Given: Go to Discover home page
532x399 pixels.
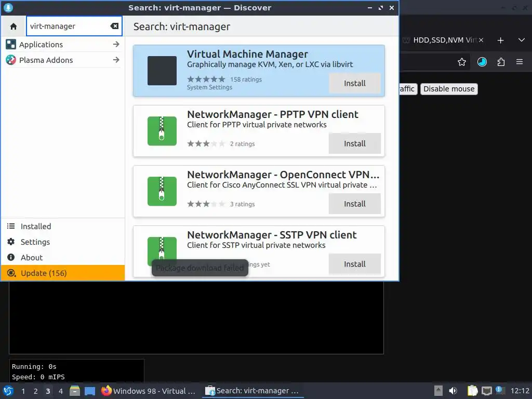Looking at the screenshot, I should coord(14,26).
